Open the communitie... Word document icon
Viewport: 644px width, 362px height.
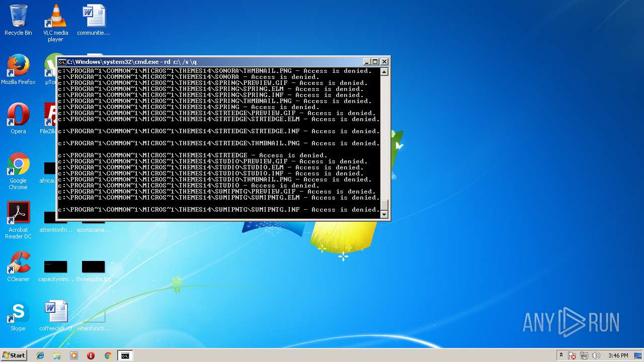pyautogui.click(x=93, y=21)
